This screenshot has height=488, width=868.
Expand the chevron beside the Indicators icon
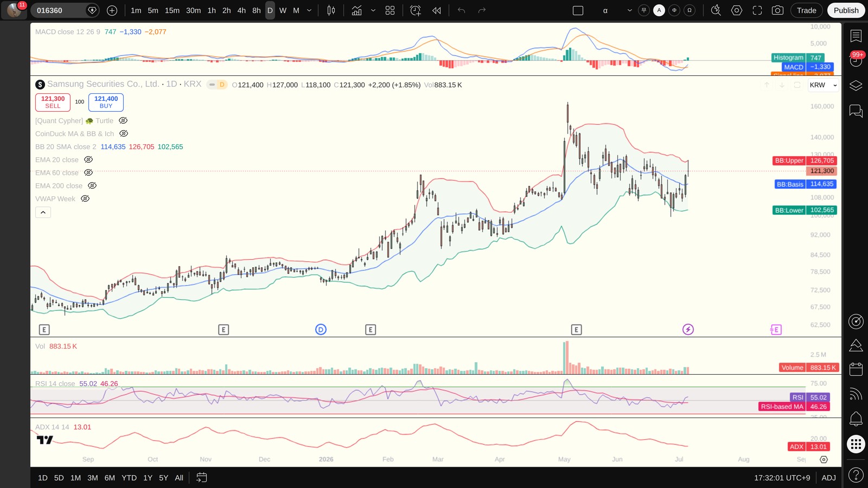pyautogui.click(x=373, y=10)
